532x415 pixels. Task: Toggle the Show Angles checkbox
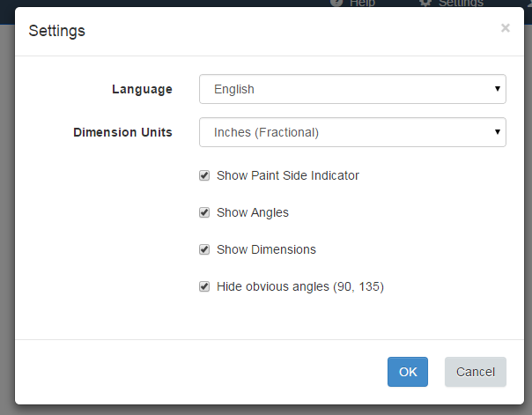point(204,212)
